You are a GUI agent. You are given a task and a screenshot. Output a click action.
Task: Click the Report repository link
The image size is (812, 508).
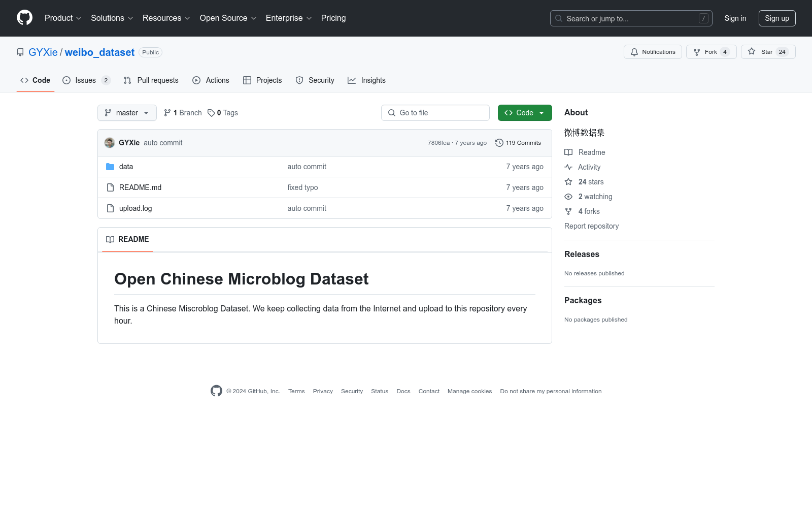pyautogui.click(x=592, y=226)
